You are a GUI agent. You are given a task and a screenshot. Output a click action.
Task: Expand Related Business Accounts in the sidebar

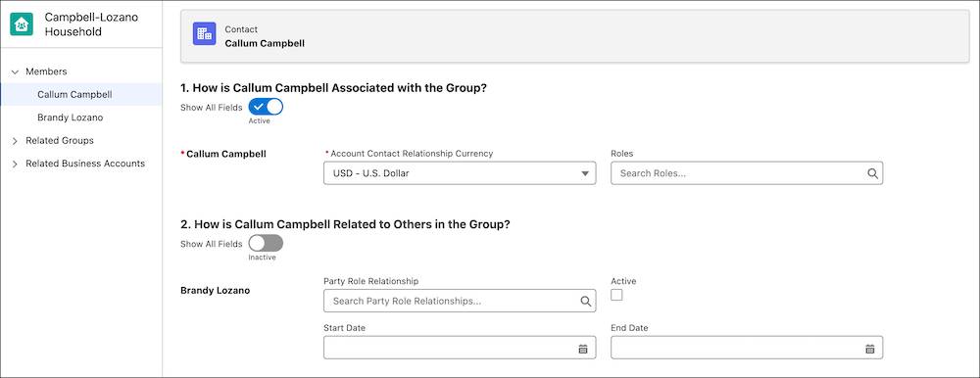pos(15,164)
